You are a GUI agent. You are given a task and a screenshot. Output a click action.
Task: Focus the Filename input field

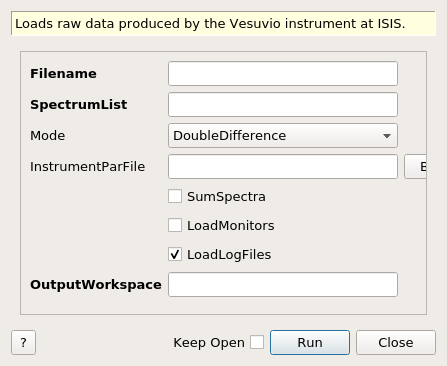283,73
